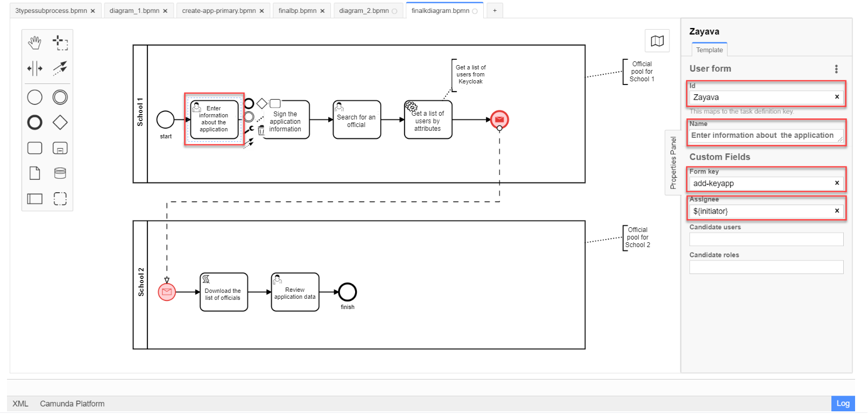Click Camunda Platform in status bar
This screenshot has height=414, width=868.
(x=72, y=404)
